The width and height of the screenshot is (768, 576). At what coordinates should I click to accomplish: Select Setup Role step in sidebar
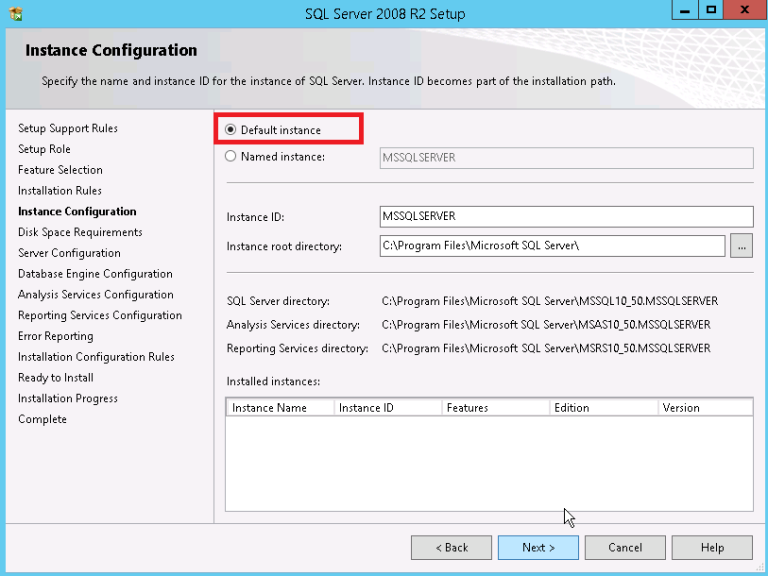[45, 149]
